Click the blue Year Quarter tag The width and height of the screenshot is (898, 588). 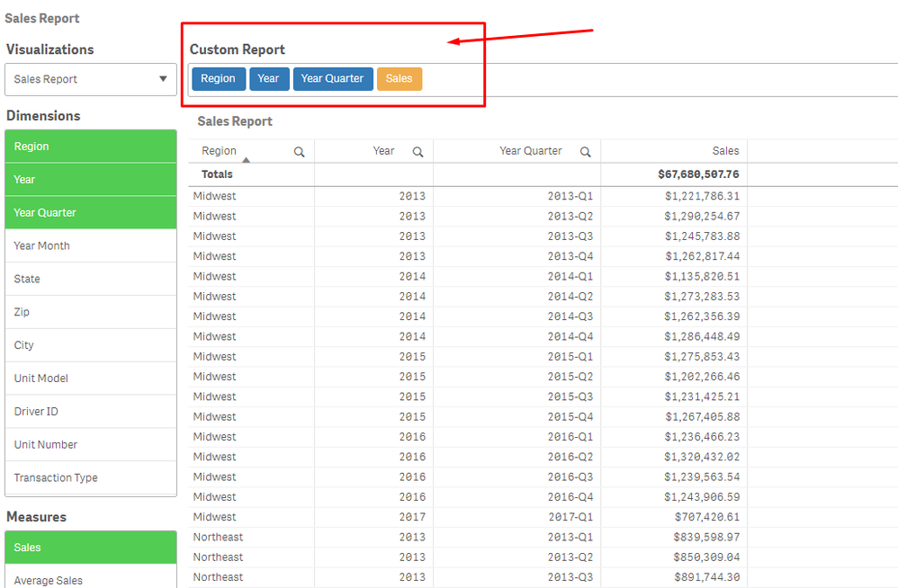pos(333,79)
